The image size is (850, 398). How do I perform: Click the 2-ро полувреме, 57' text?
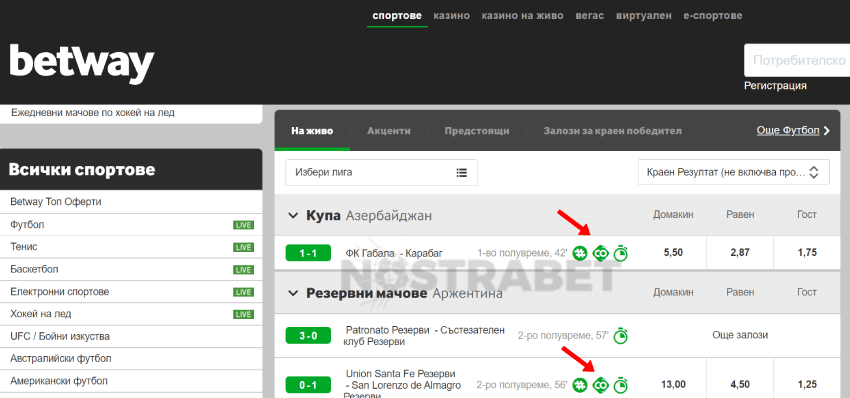(x=563, y=336)
